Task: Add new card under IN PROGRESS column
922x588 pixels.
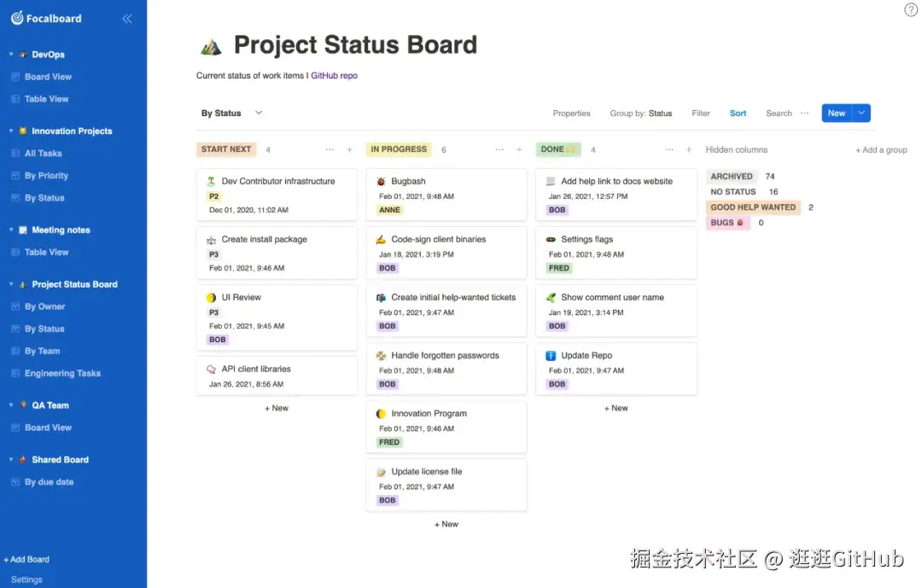Action: click(446, 525)
